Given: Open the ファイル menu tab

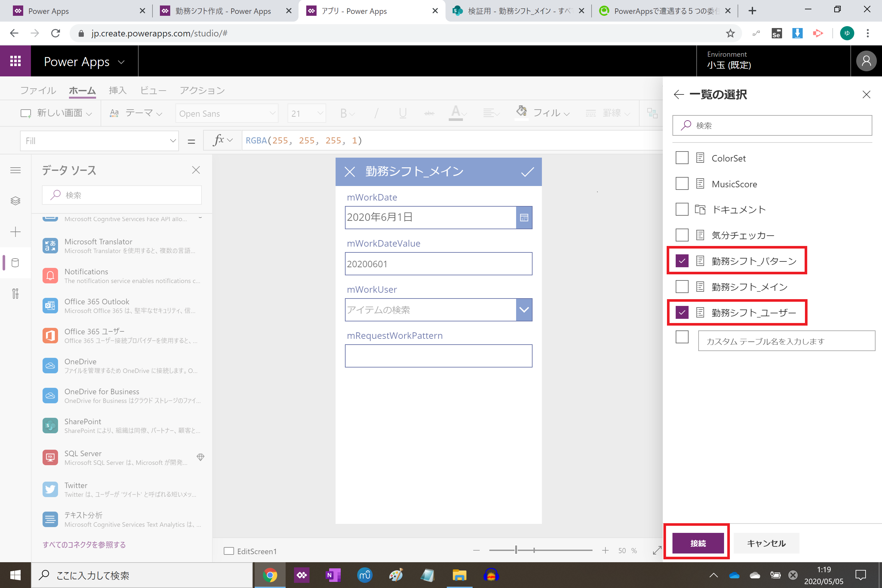Looking at the screenshot, I should point(38,90).
